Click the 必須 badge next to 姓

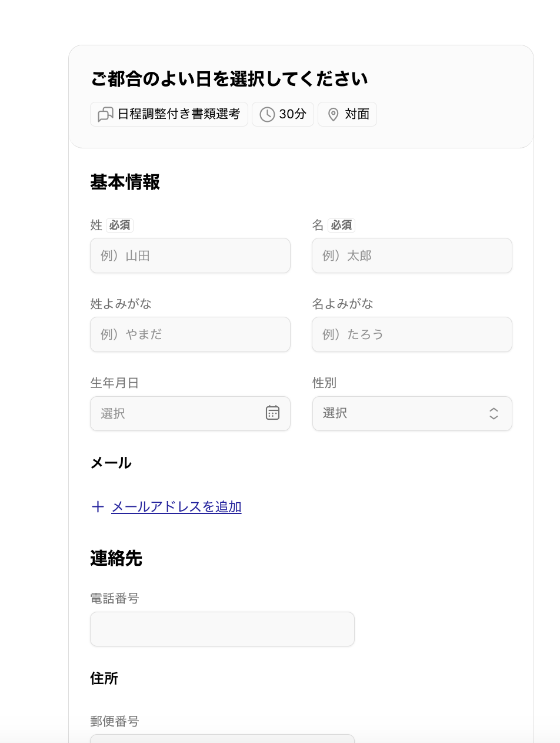[120, 225]
